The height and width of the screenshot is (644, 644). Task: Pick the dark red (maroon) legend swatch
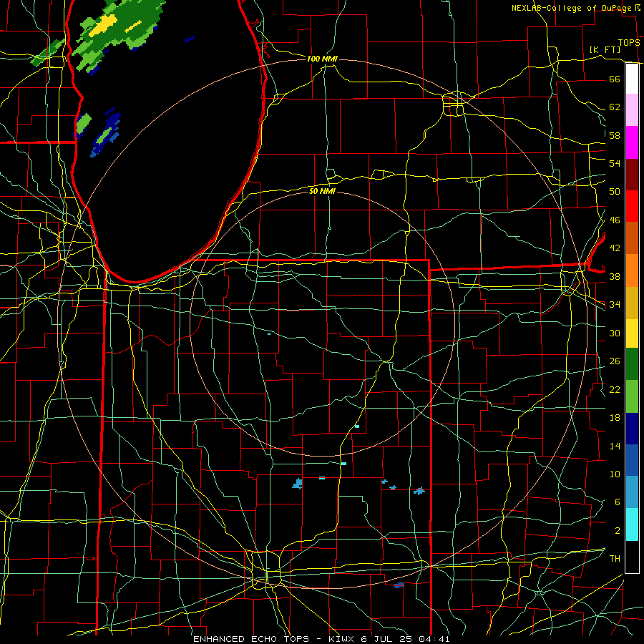pos(632,175)
